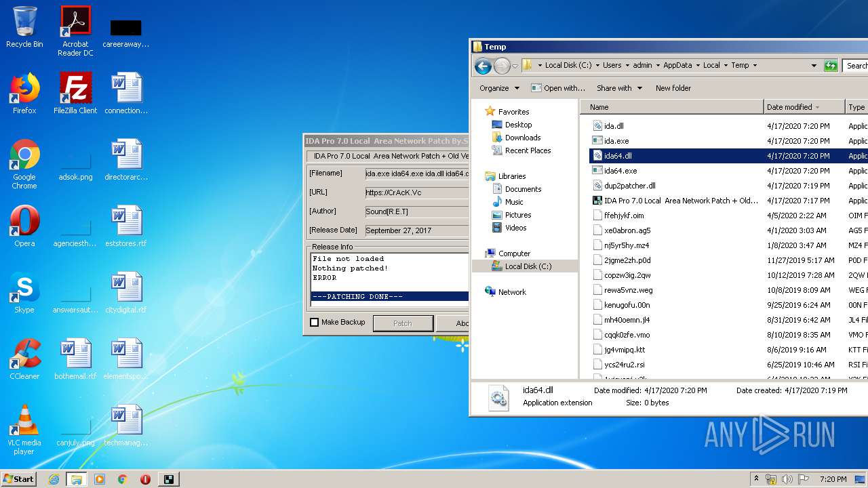Open Internet Explorer from the taskbar

click(54, 479)
